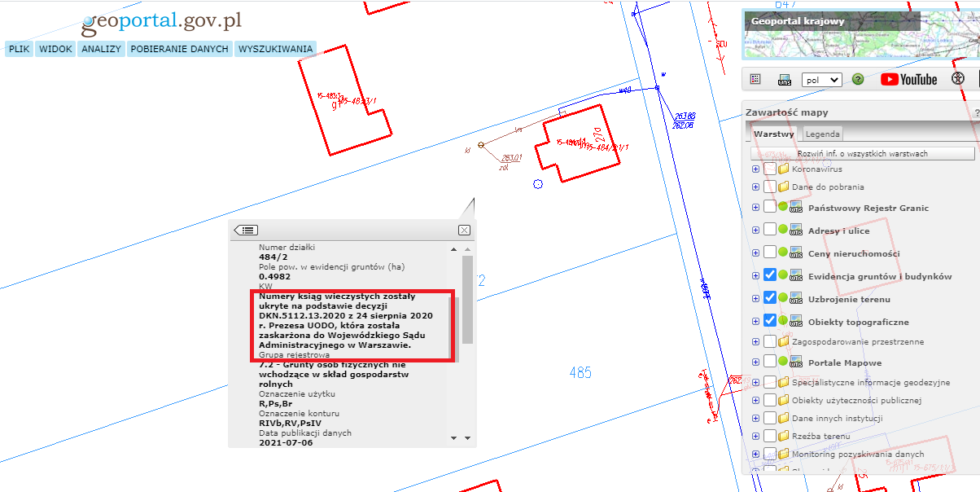
Task: Click Rozwiń inf. o wszystkich warstwach button
Action: [x=862, y=153]
